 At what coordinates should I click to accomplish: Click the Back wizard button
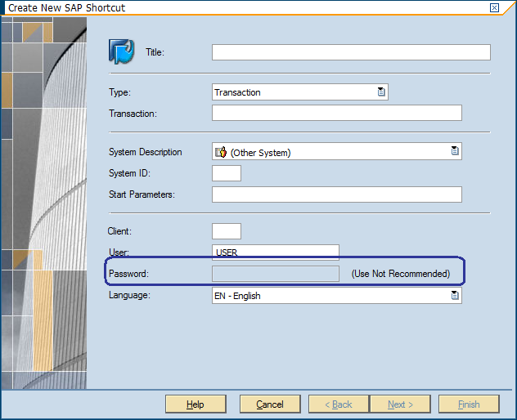339,404
